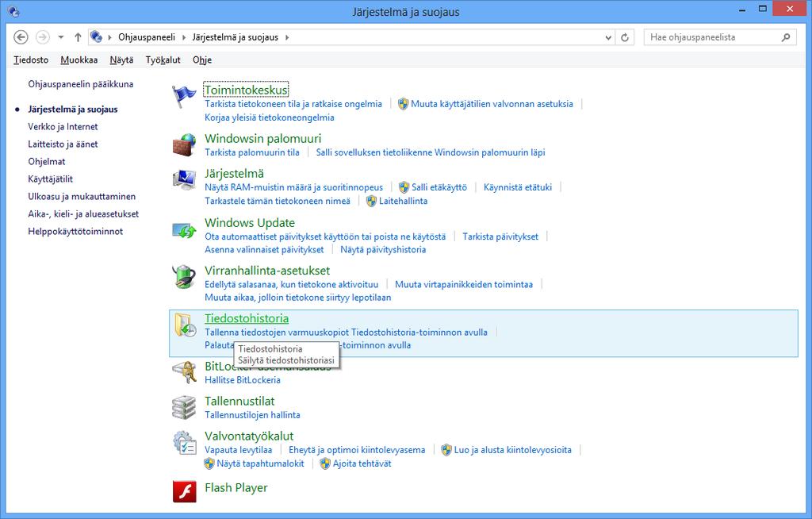Click the shield icon beside Näytä tapahtumalokit
The image size is (812, 519).
(209, 463)
